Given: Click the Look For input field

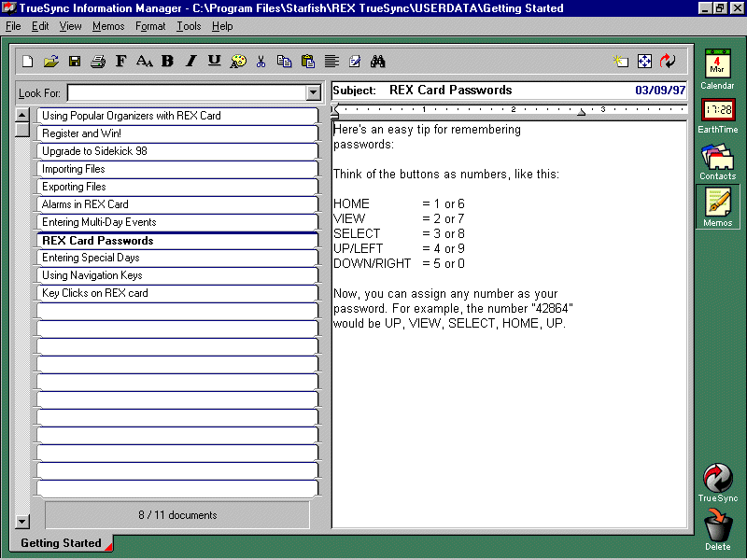Looking at the screenshot, I should click(188, 92).
